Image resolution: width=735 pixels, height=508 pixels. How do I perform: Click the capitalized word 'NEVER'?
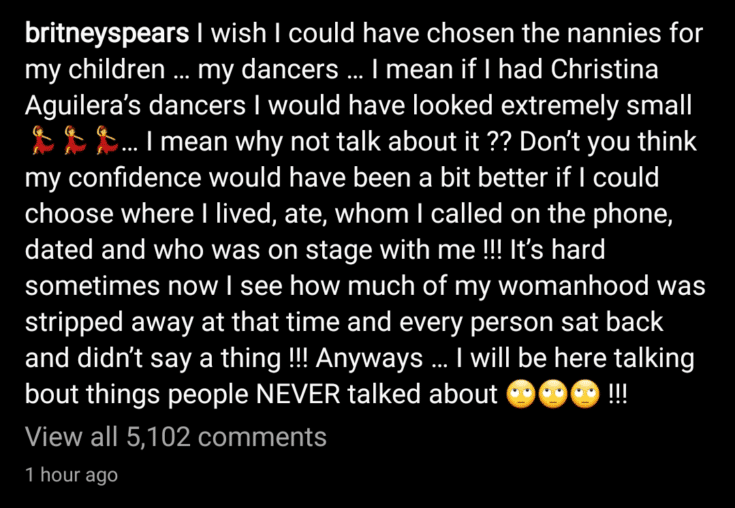[298, 394]
